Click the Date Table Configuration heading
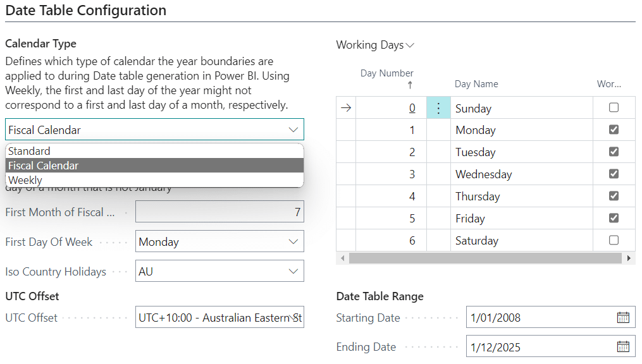 tap(86, 10)
